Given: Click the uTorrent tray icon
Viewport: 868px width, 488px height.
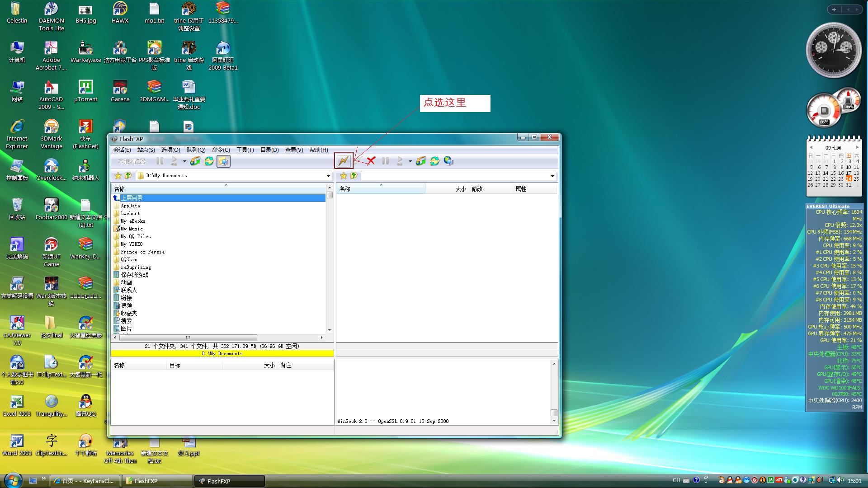Looking at the screenshot, I should tap(770, 480).
